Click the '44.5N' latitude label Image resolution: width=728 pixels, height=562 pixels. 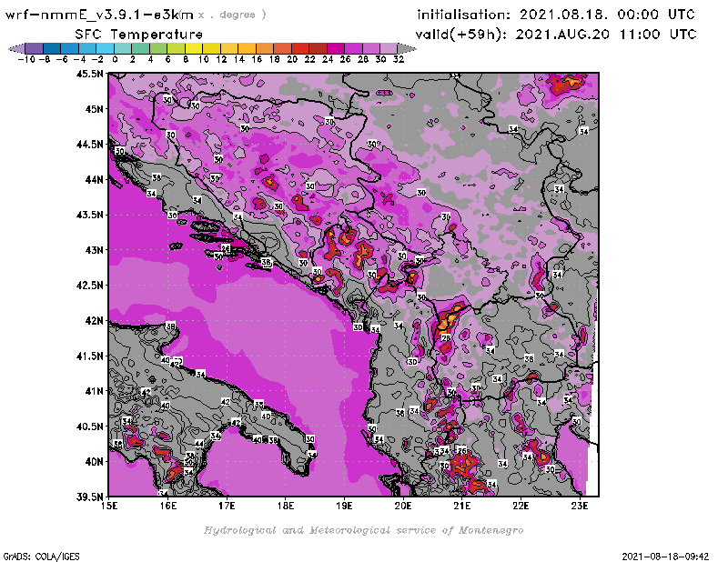click(x=90, y=145)
